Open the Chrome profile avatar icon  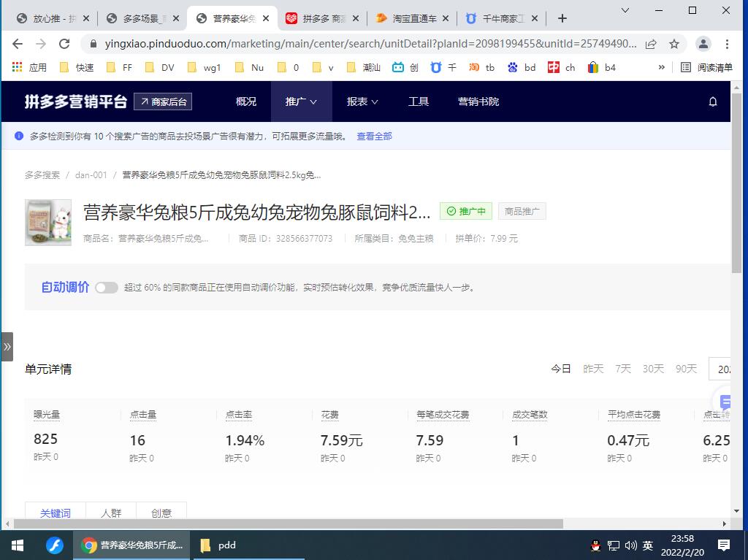703,44
